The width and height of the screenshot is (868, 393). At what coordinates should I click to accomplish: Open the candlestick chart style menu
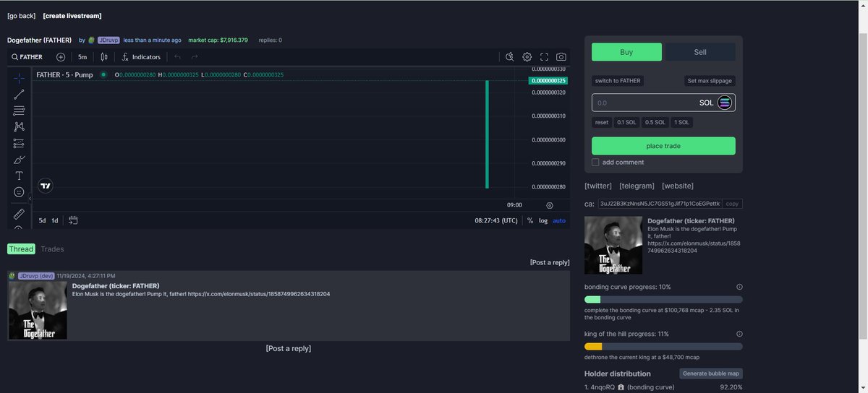pos(104,57)
